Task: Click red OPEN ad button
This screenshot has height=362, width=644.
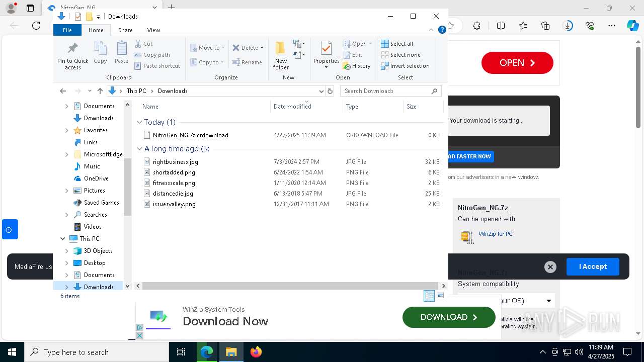Action: tap(517, 63)
